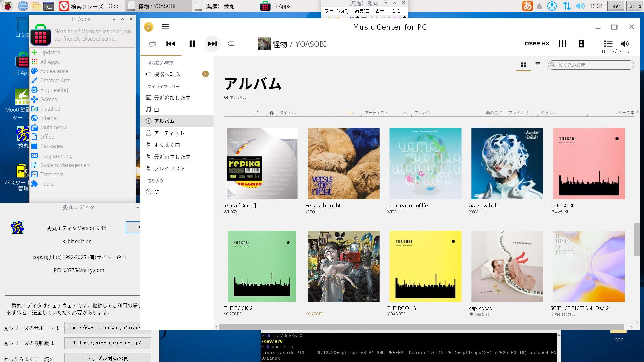The height and width of the screenshot is (362, 644).
Task: Open 最近再生した曲 in the sidebar
Action: pyautogui.click(x=177, y=157)
